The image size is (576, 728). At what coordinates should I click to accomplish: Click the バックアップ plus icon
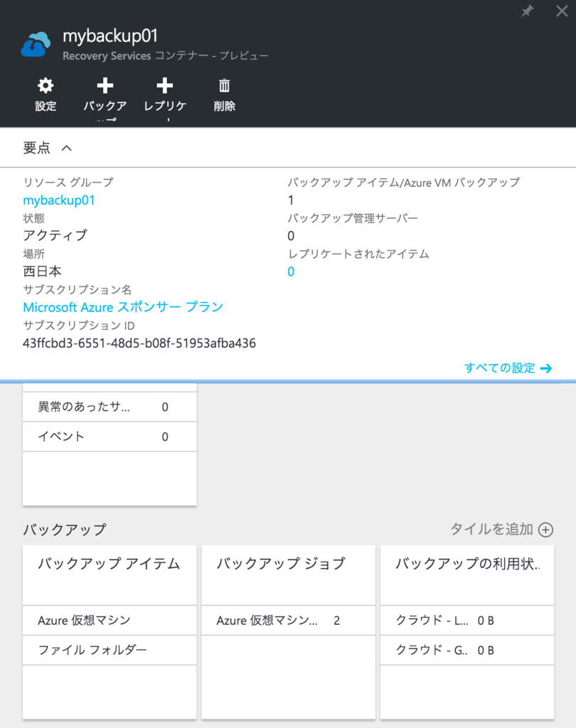(x=105, y=86)
